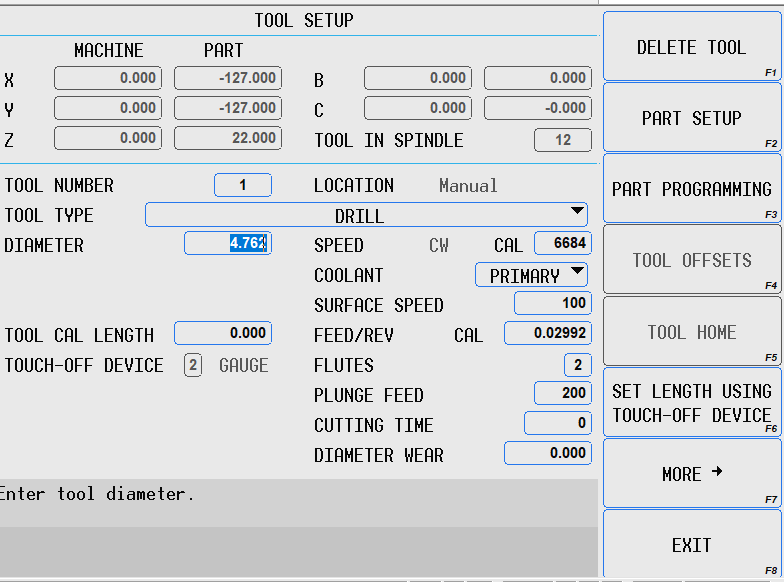The image size is (784, 582).
Task: Click the TOOL NUMBER field
Action: tap(243, 185)
